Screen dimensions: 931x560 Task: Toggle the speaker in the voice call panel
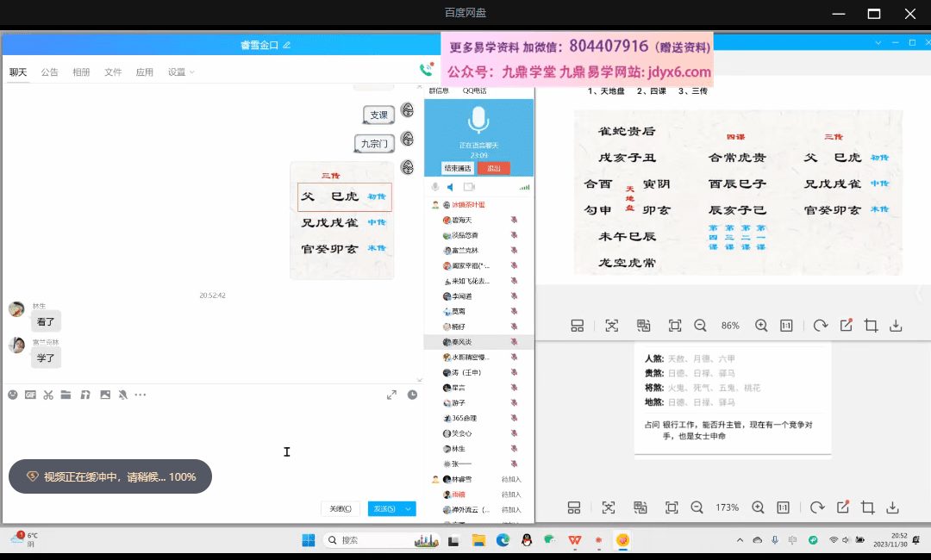pos(450,187)
